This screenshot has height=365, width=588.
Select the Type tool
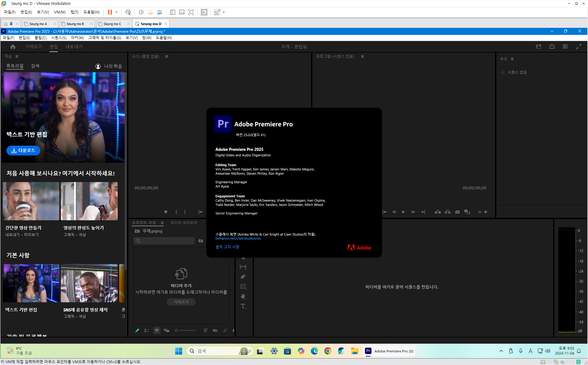243,306
